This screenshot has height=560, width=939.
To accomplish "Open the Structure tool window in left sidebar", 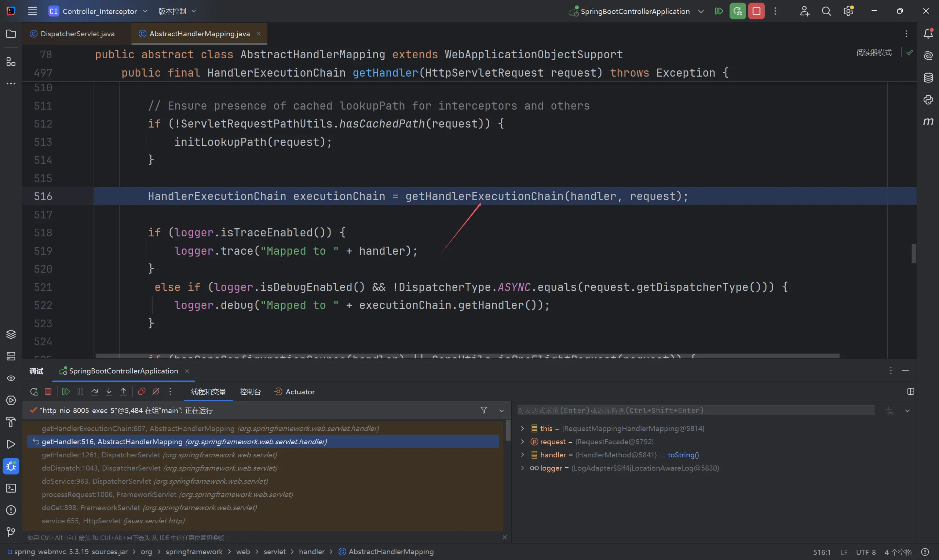I will (x=11, y=62).
